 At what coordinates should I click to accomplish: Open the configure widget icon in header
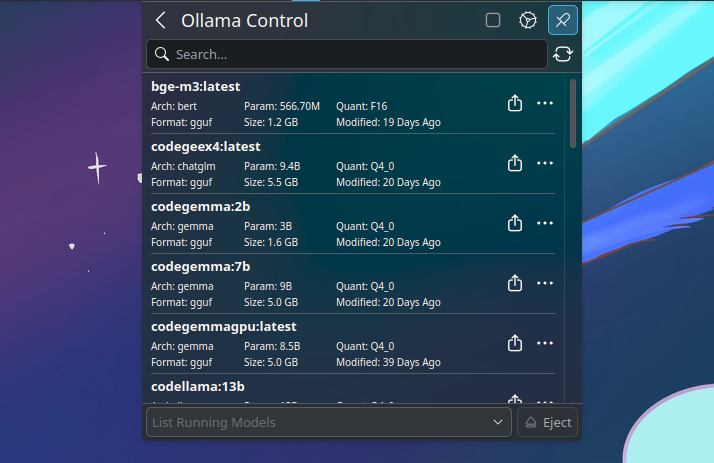coord(528,20)
